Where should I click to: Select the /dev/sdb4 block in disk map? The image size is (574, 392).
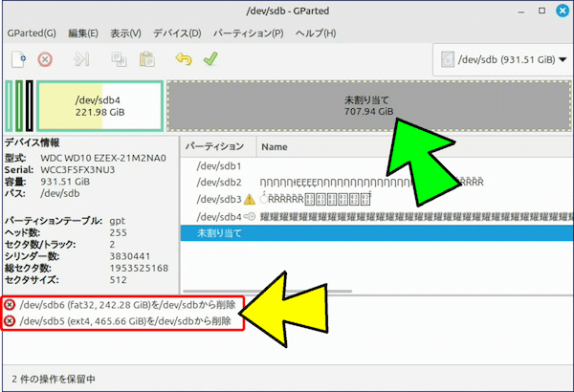[x=99, y=106]
